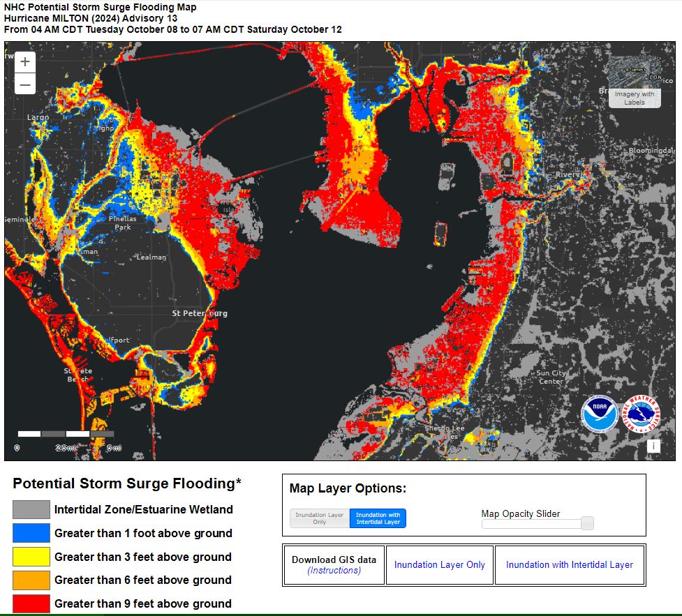Click the St Petersburg label on the map

(199, 313)
